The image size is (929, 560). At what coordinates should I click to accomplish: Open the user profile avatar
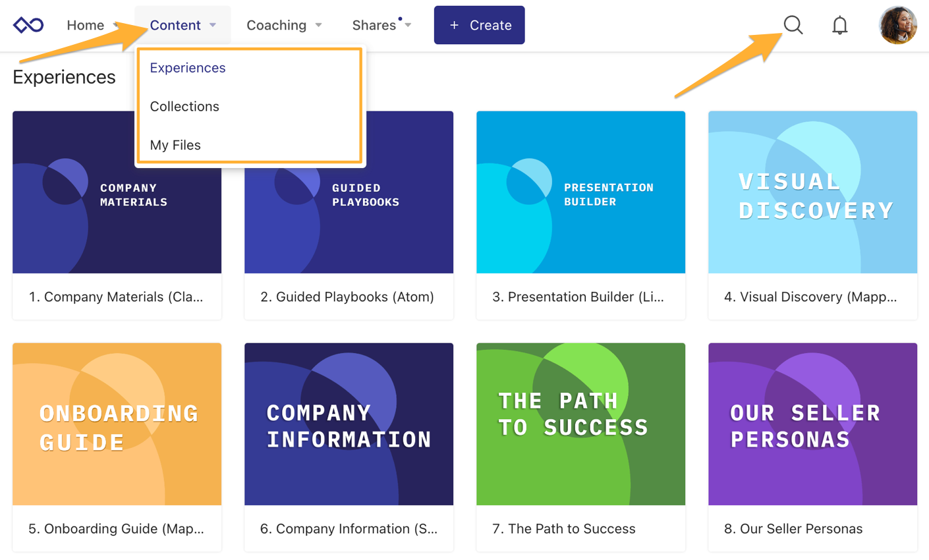coord(898,25)
